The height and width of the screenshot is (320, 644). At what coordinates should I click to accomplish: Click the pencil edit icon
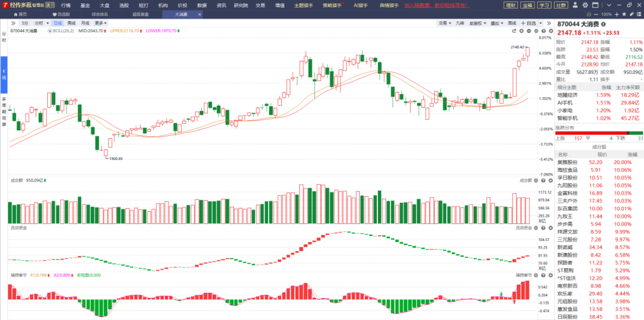[x=631, y=14]
